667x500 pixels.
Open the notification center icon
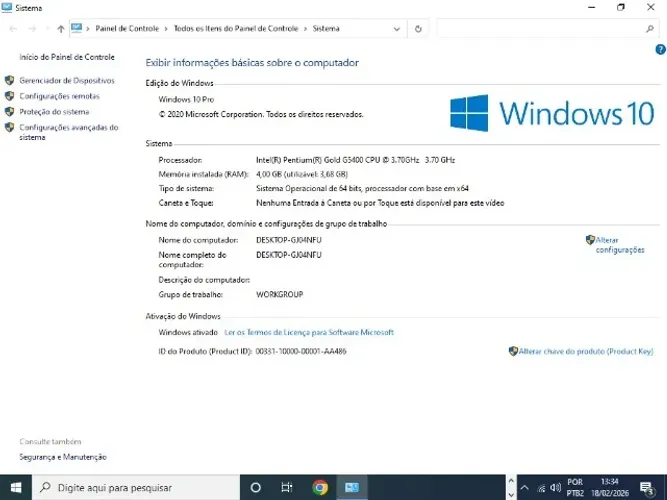click(x=647, y=488)
